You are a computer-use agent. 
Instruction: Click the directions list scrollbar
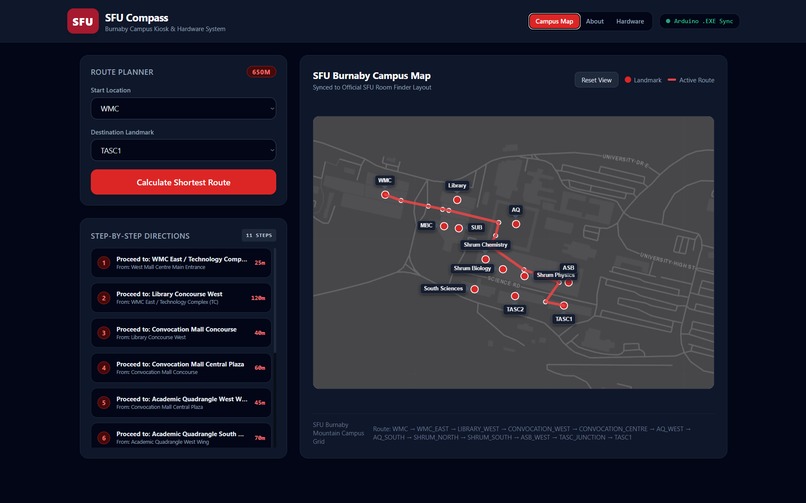tap(274, 301)
